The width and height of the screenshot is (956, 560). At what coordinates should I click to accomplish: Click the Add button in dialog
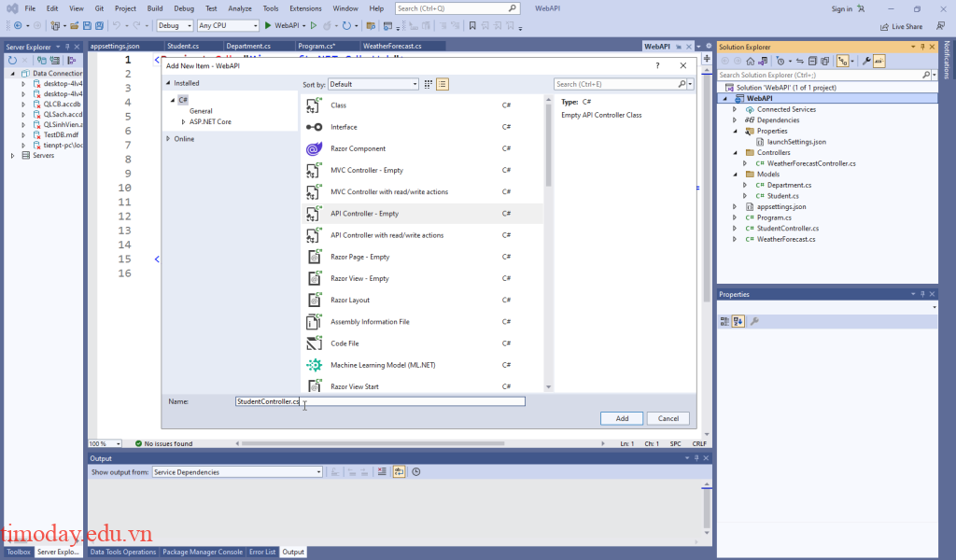coord(622,418)
